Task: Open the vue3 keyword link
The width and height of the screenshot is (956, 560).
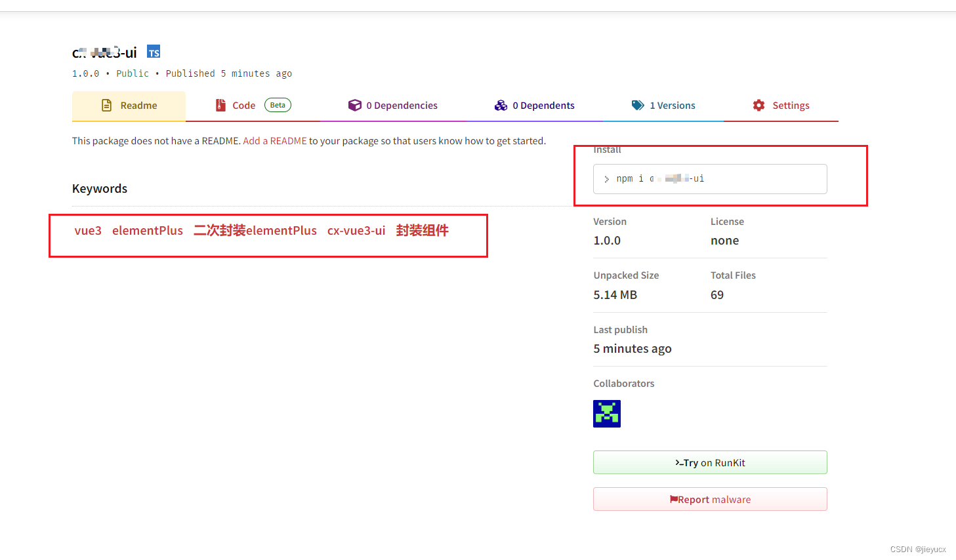Action: 88,231
